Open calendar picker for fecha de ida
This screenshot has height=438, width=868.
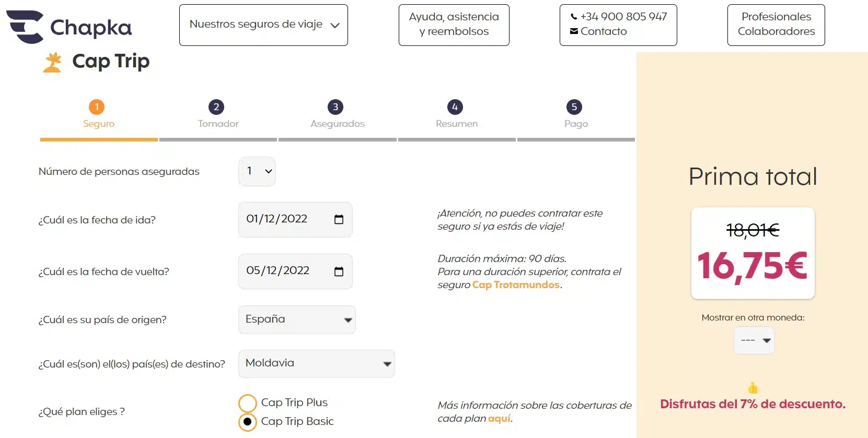tap(339, 219)
